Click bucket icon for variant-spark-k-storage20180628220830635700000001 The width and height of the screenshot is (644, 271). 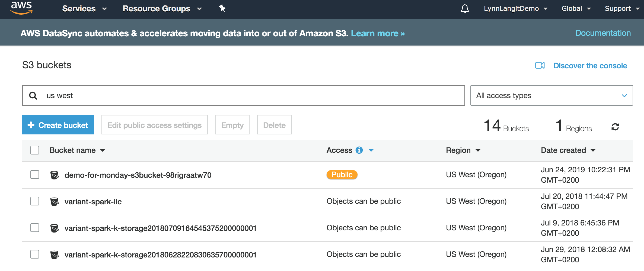tap(55, 255)
